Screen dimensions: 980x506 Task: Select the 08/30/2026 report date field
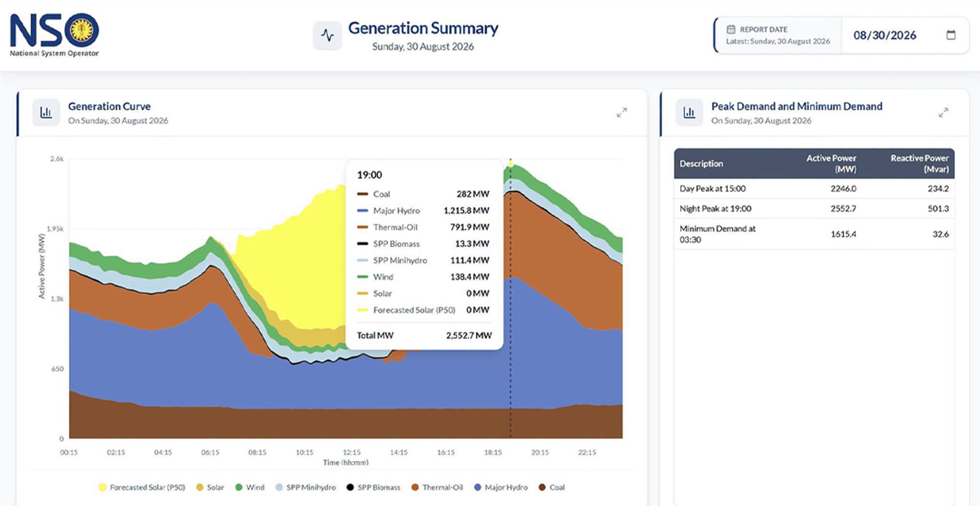pos(905,35)
